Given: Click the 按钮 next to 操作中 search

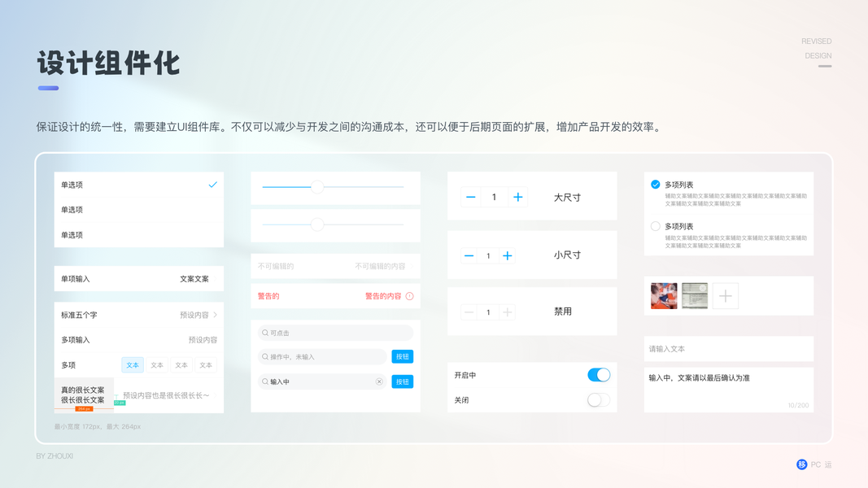Looking at the screenshot, I should tap(403, 357).
